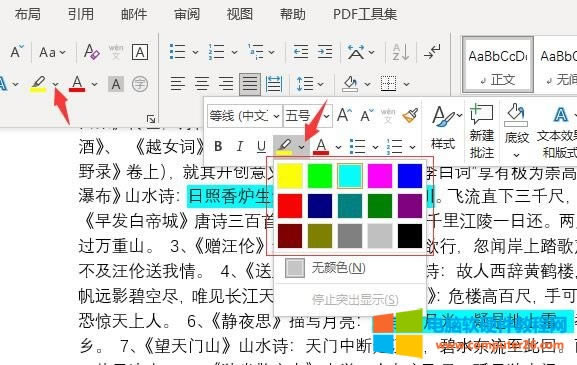Expand the ribbon highlight color dropdown arrow
Screen dimensions: 577x365
[56, 85]
